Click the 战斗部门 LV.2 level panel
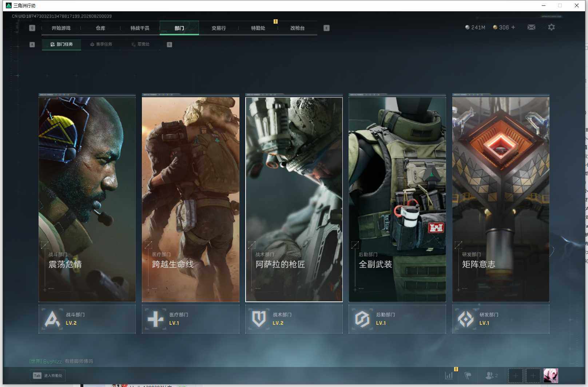588x387 pixels. coord(87,319)
